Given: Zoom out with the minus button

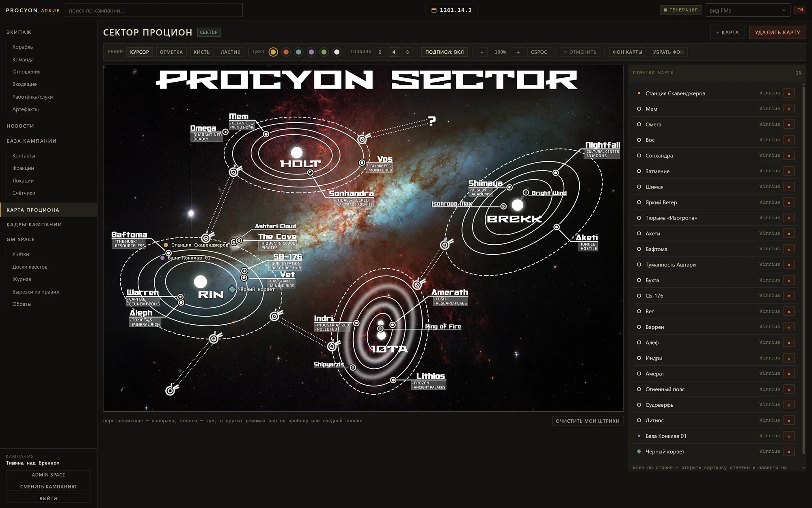Looking at the screenshot, I should pyautogui.click(x=482, y=52).
